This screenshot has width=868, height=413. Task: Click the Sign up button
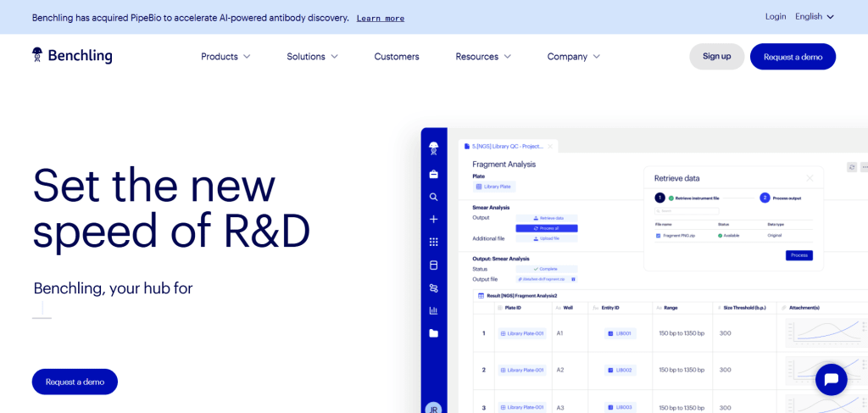point(717,57)
